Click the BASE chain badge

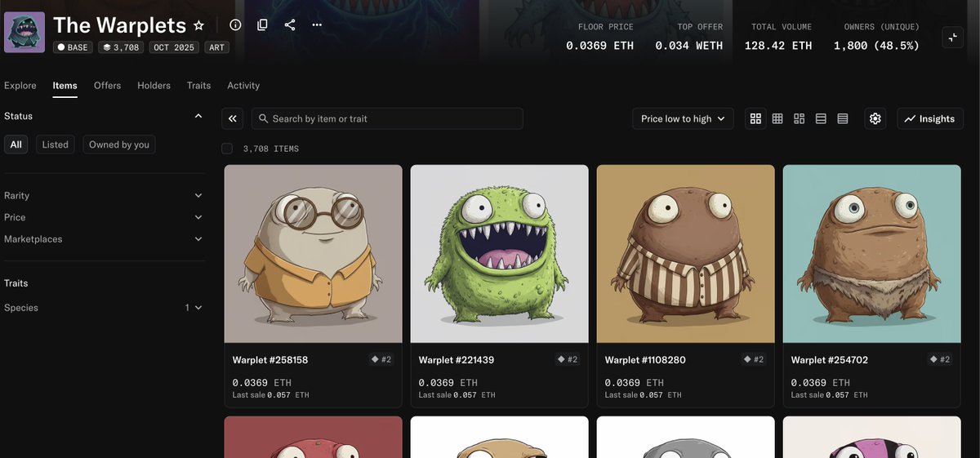pos(73,47)
